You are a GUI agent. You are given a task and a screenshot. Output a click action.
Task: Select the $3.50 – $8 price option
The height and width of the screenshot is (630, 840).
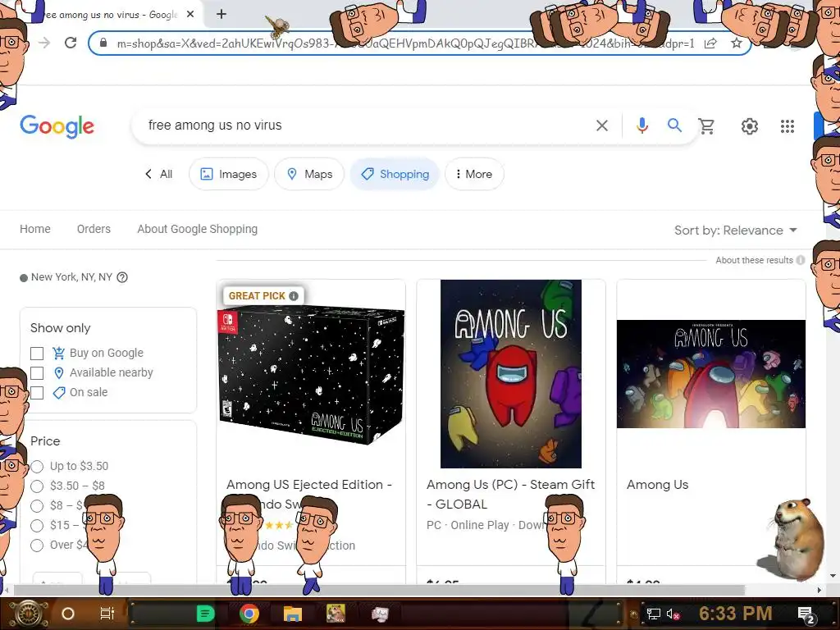37,486
